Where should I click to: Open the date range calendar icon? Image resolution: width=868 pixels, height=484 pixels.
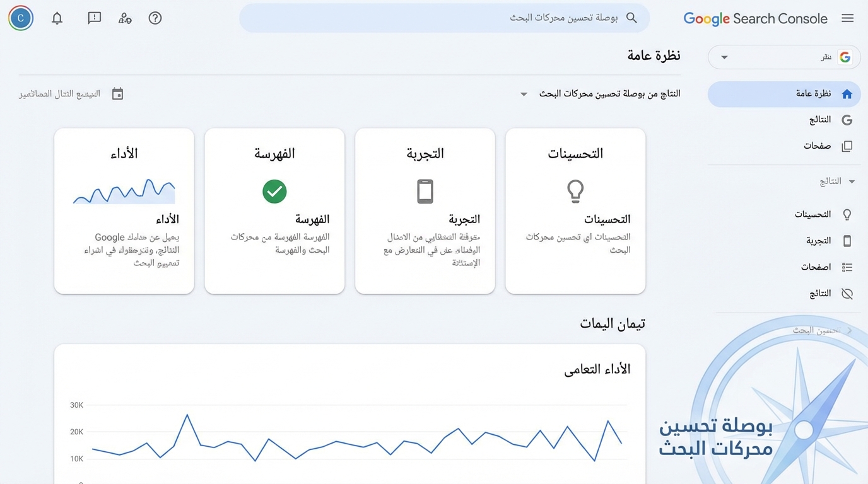(x=117, y=93)
